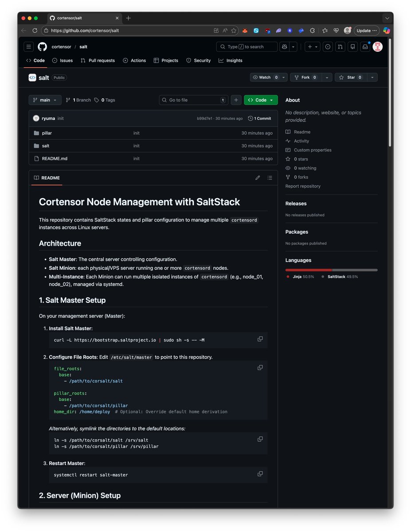The image size is (411, 532).
Task: Open the issues icon in GitHub header
Action: coord(328,47)
